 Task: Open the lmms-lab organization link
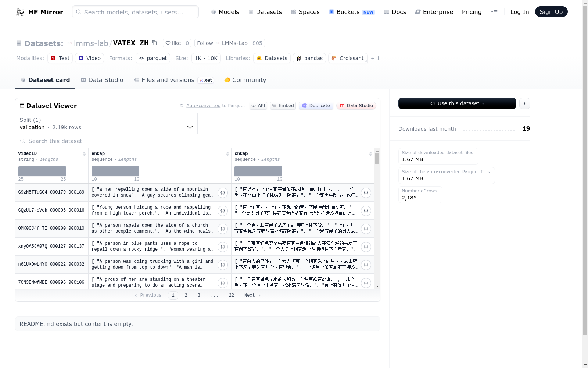tap(91, 43)
